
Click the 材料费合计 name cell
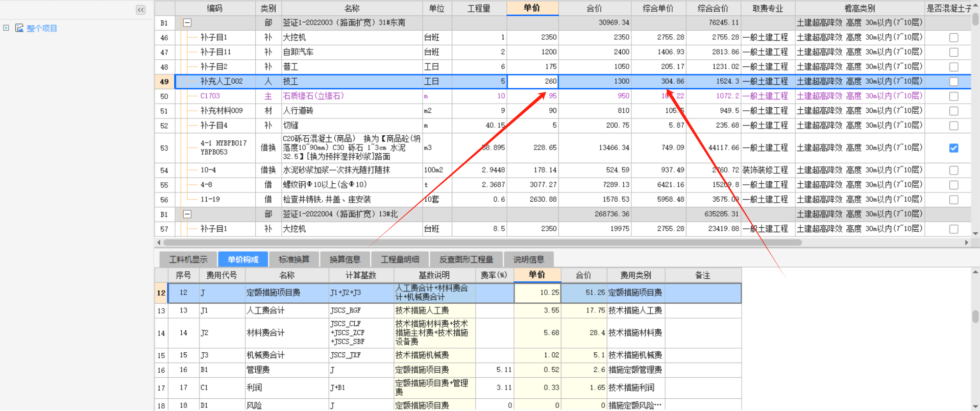(287, 333)
